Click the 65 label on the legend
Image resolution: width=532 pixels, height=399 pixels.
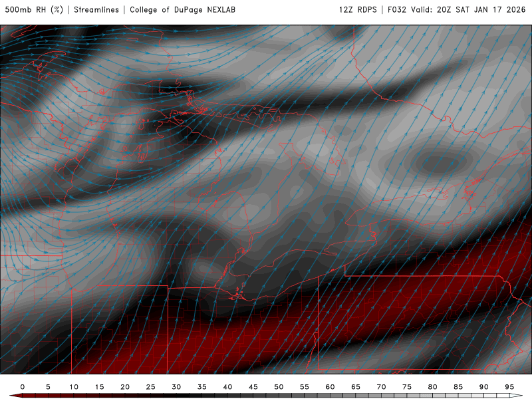[356, 387]
